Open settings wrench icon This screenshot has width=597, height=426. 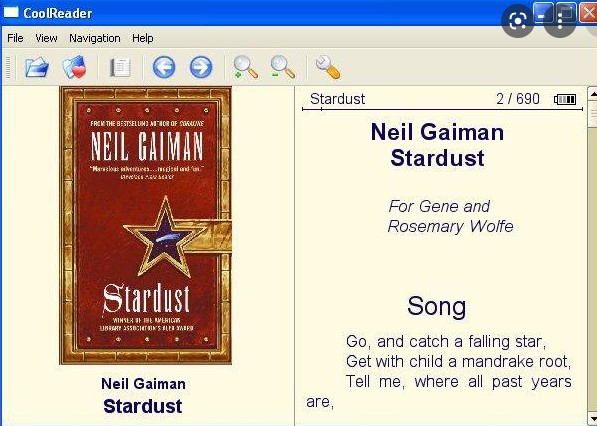pyautogui.click(x=328, y=68)
